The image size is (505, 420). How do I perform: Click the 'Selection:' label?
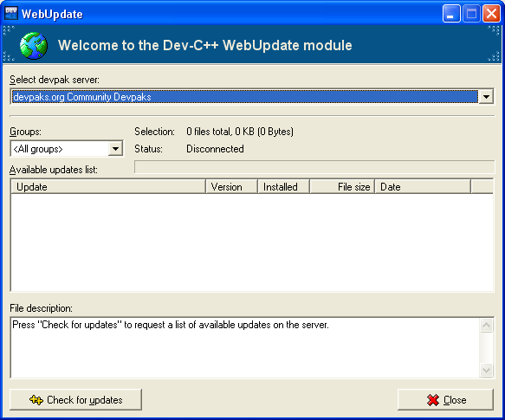point(154,132)
